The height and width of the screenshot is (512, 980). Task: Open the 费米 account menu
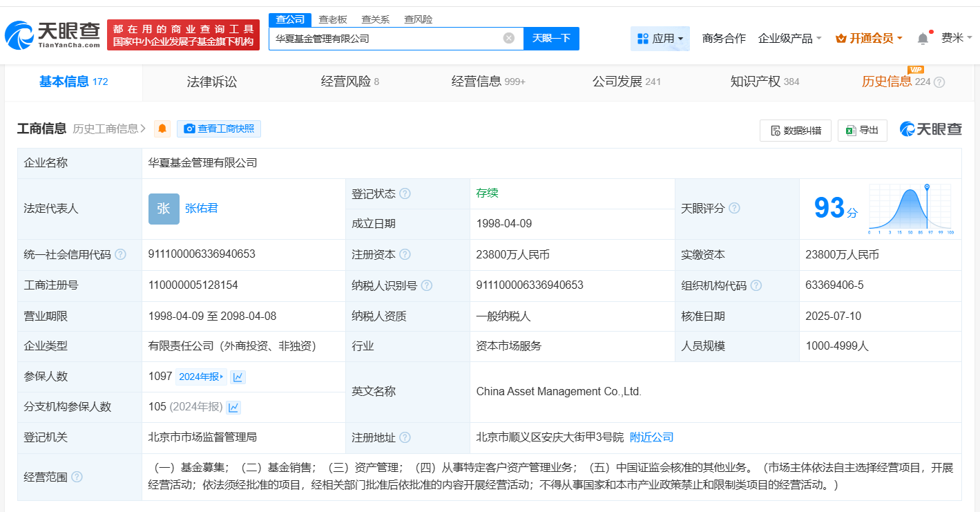point(957,38)
